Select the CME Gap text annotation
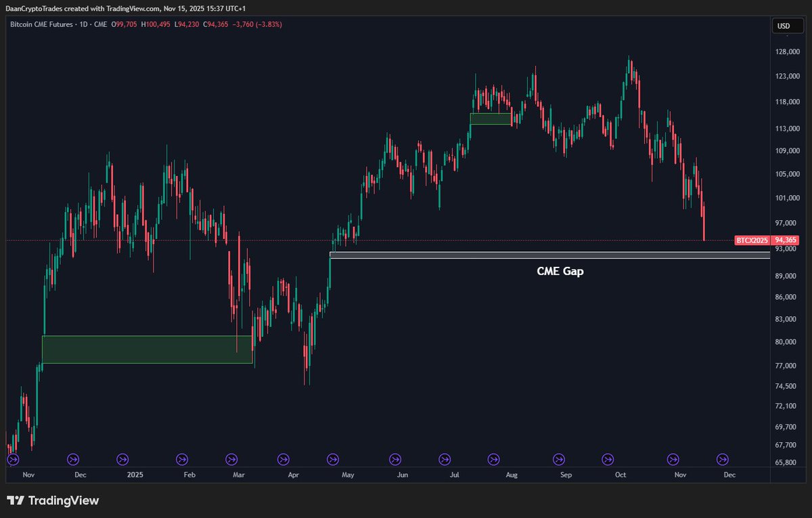This screenshot has height=518, width=812. 560,271
